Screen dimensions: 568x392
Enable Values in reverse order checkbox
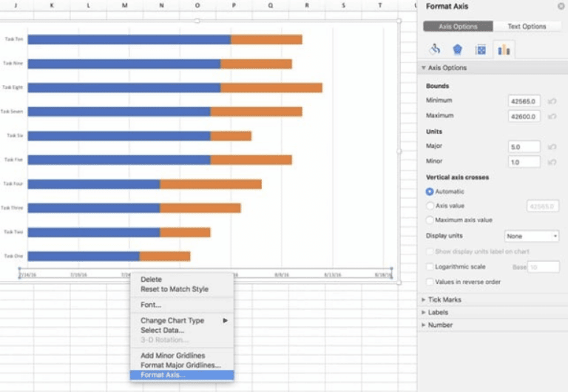[x=430, y=282]
